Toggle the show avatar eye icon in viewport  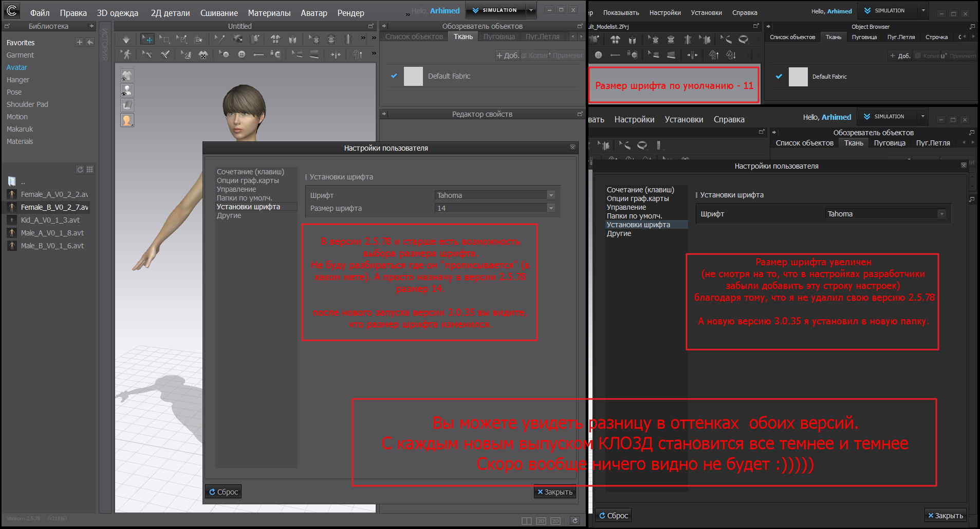click(x=127, y=90)
